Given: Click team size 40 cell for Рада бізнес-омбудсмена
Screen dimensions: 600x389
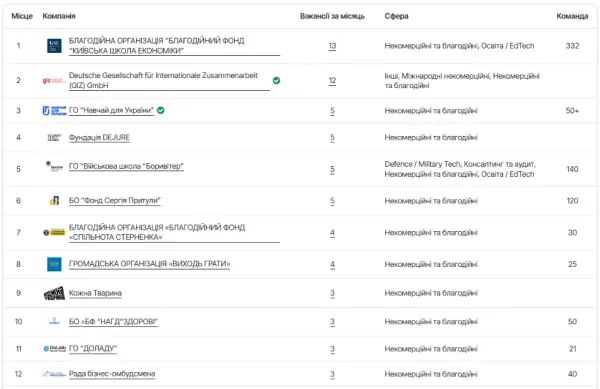Looking at the screenshot, I should (572, 374).
